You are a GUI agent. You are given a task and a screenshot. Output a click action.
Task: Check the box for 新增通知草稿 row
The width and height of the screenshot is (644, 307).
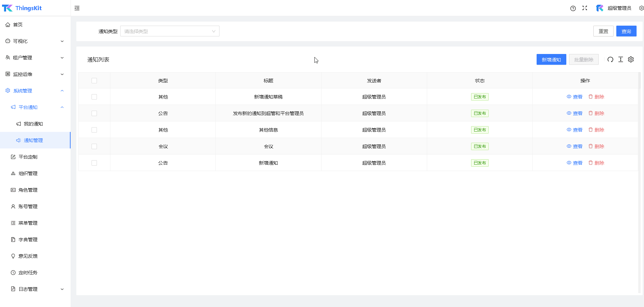click(x=94, y=97)
